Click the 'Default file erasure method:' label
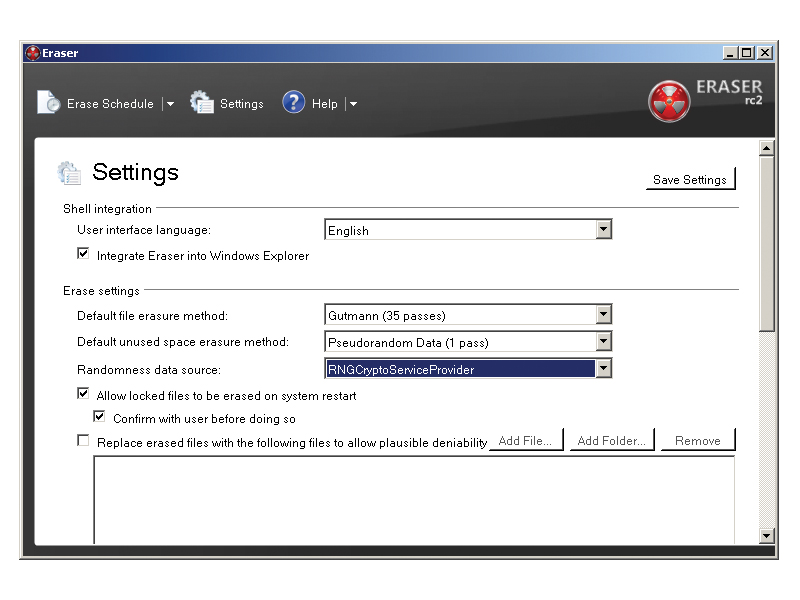This screenshot has width=800, height=600. point(153,316)
